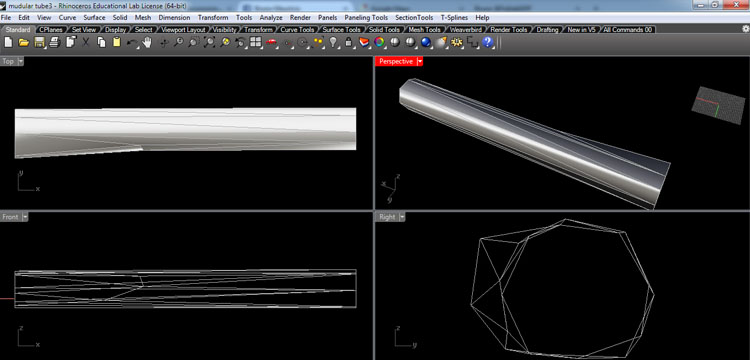
Task: Switch to the Render Tools tab
Action: coord(509,30)
